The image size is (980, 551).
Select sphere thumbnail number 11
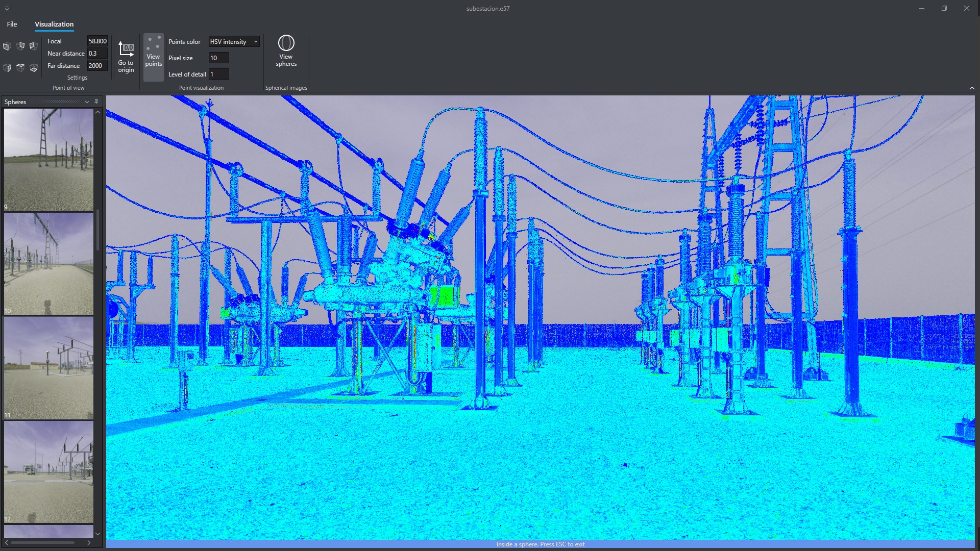pyautogui.click(x=48, y=367)
